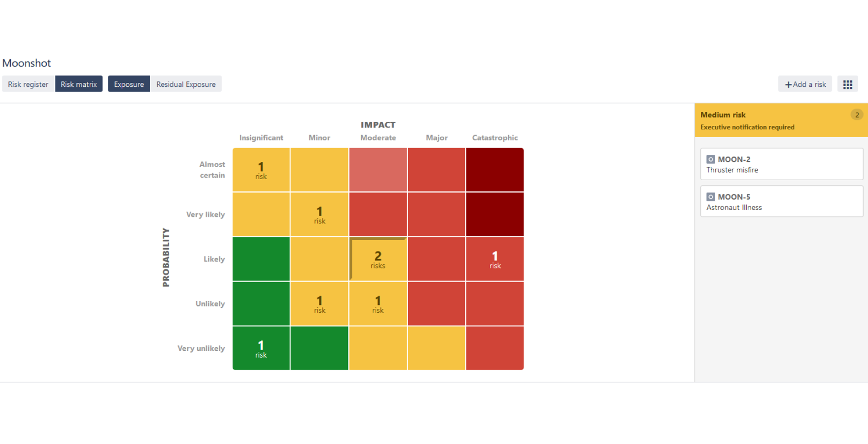Click the dark red Catastrophic Almost certain cell

[494, 169]
